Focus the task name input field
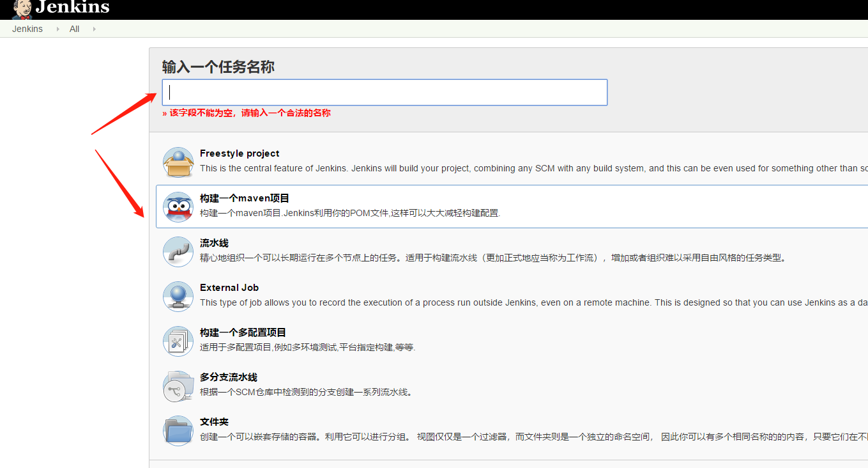This screenshot has width=868, height=468. [385, 92]
